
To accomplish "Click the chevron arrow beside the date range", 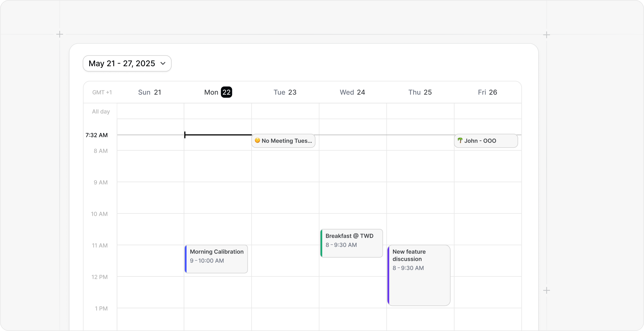I will click(x=163, y=63).
